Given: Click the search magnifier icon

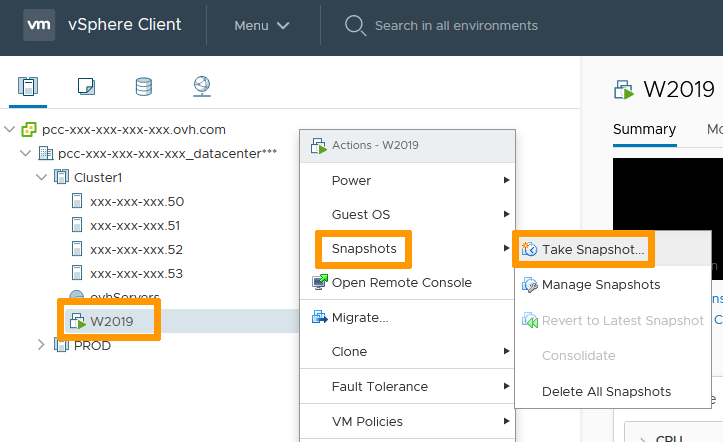Looking at the screenshot, I should coord(354,25).
